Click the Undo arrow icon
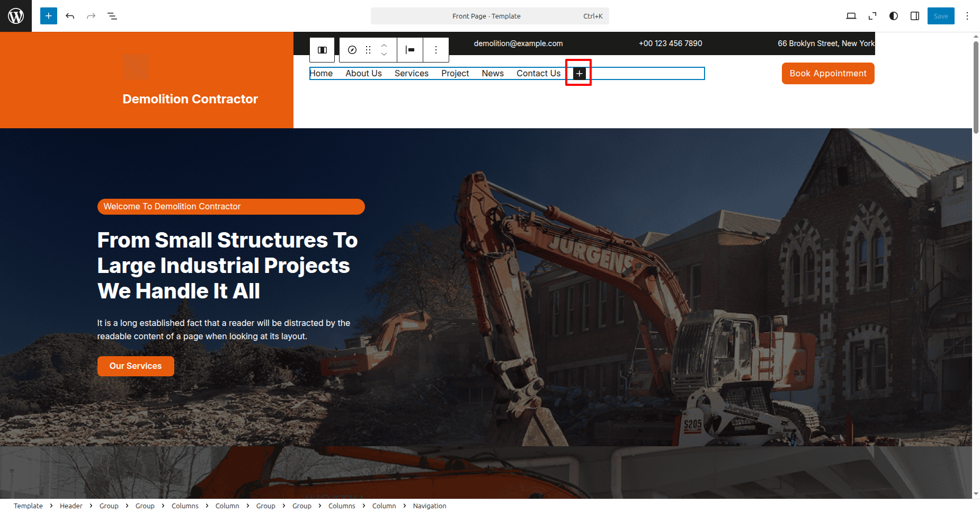The image size is (980, 512). [x=70, y=16]
